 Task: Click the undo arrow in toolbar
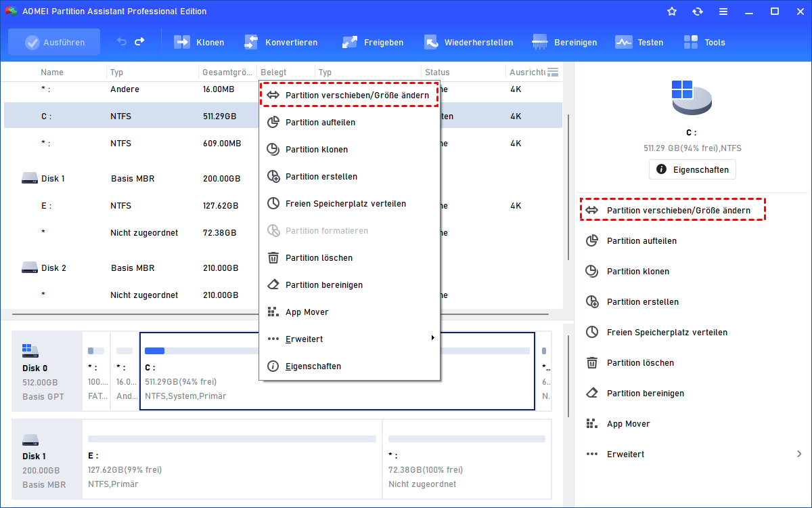click(x=122, y=42)
